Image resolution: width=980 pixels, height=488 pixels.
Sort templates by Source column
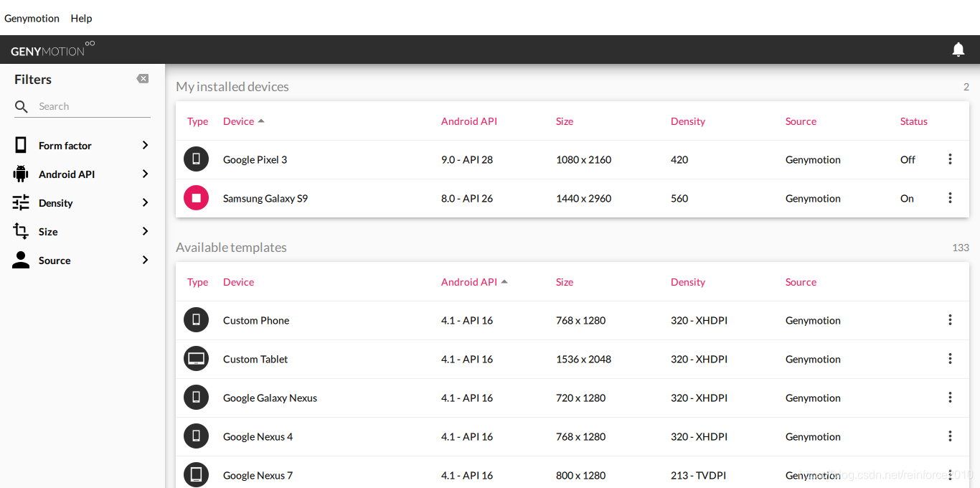coord(801,282)
